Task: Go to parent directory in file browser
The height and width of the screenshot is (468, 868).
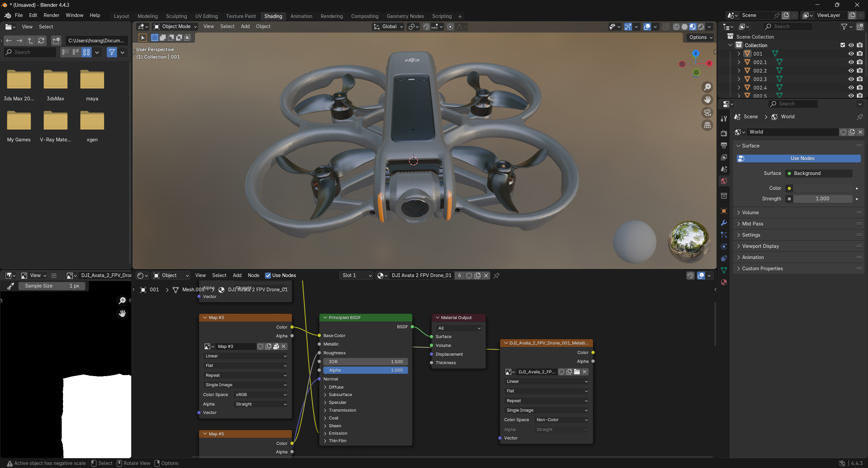Action: (x=30, y=41)
